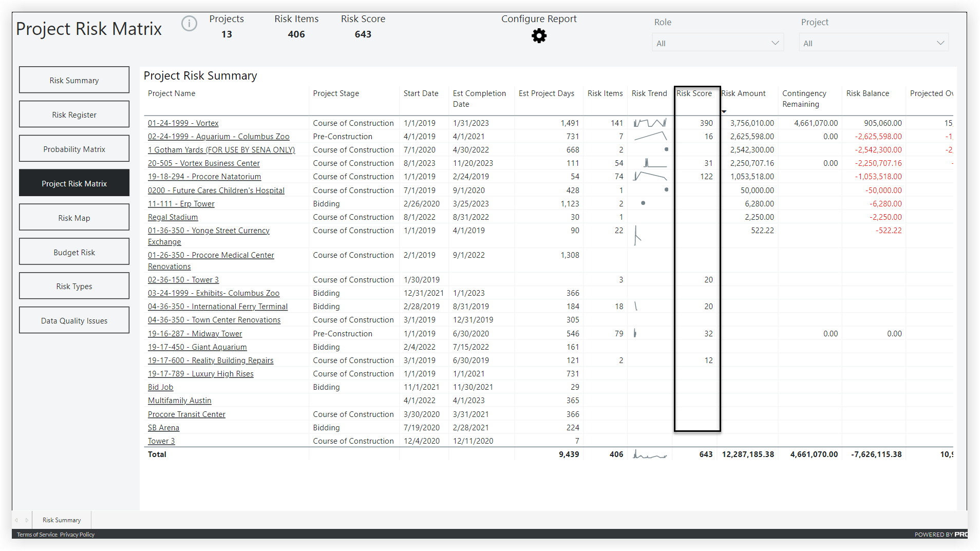Viewport: 980px width, 551px height.
Task: Open Procore Medical Center Renovations link
Action: pyautogui.click(x=211, y=261)
